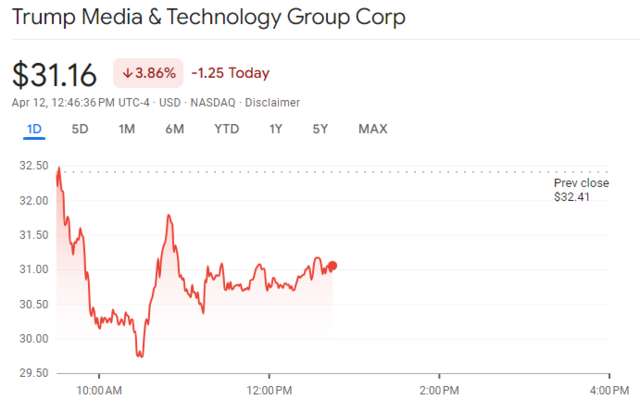This screenshot has height=412, width=640.
Task: Select the 5D time range tab
Action: coord(80,129)
